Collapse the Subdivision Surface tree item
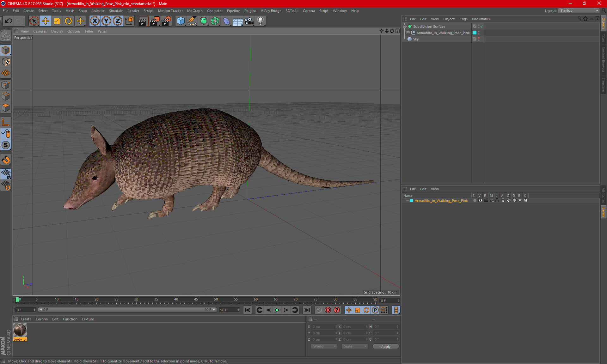 (x=404, y=27)
